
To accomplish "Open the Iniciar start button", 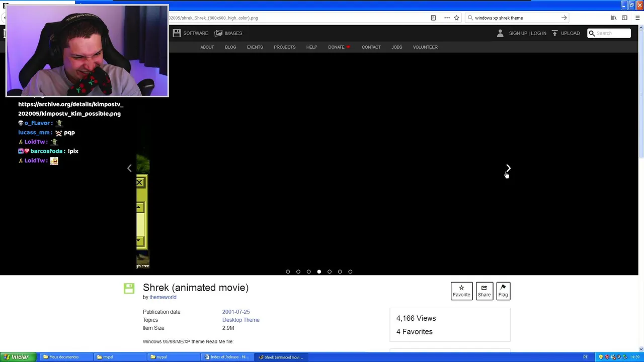I will (x=17, y=357).
